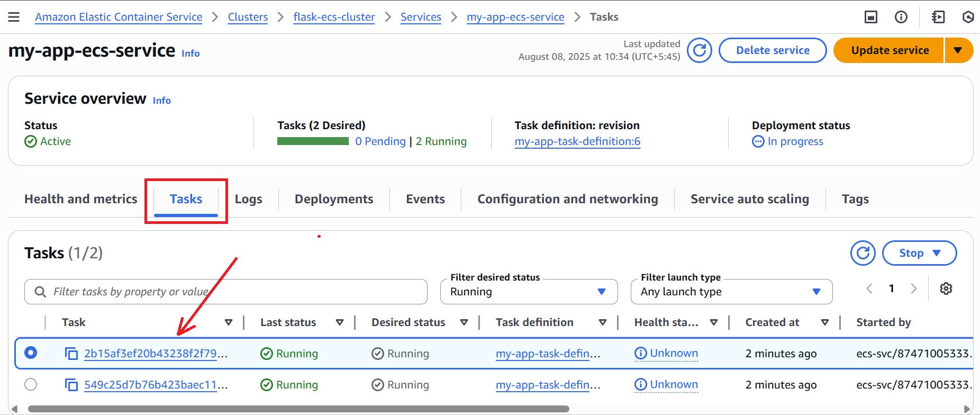Open Configuration and networking tab
This screenshot has height=415, width=980.
[x=568, y=199]
